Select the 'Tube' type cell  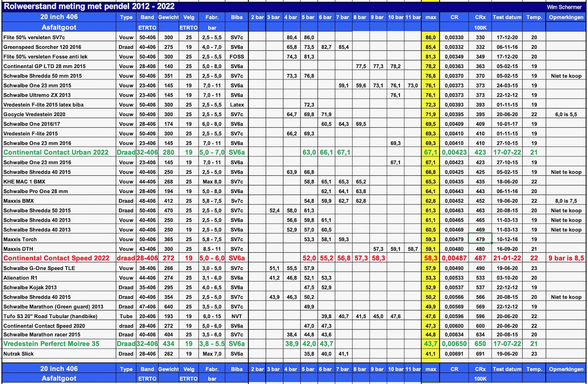[x=126, y=316]
